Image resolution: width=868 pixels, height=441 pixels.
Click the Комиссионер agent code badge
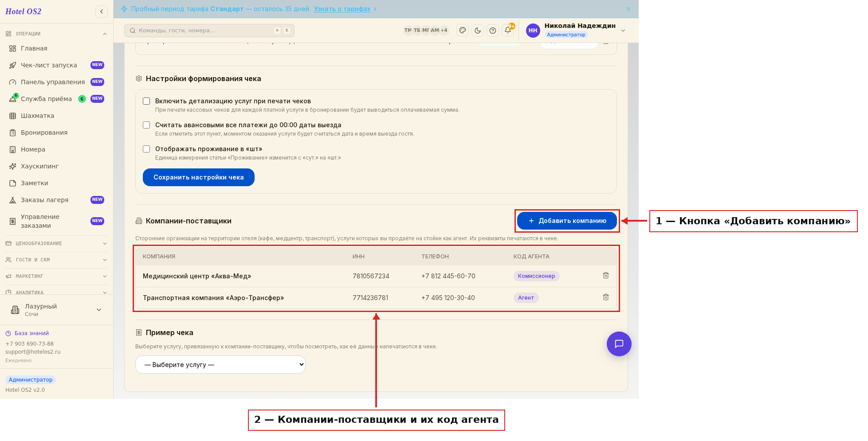coord(536,276)
